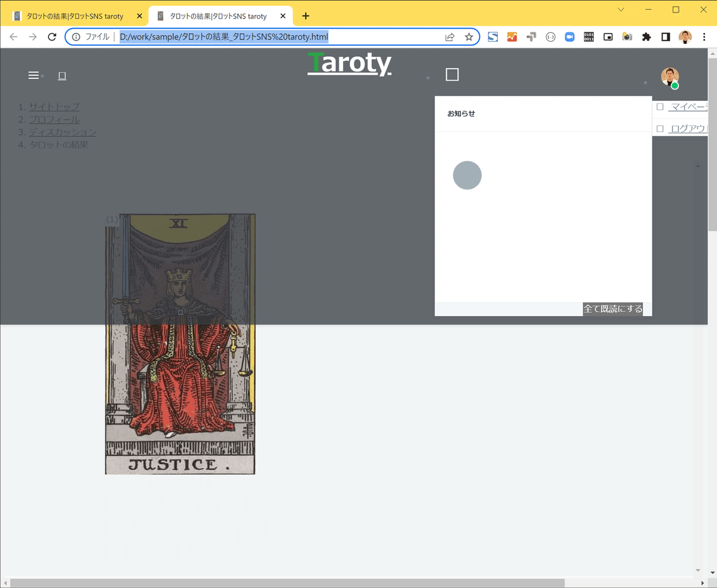The height and width of the screenshot is (588, 717).
Task: Open the blue S extension icon
Action: tap(493, 37)
